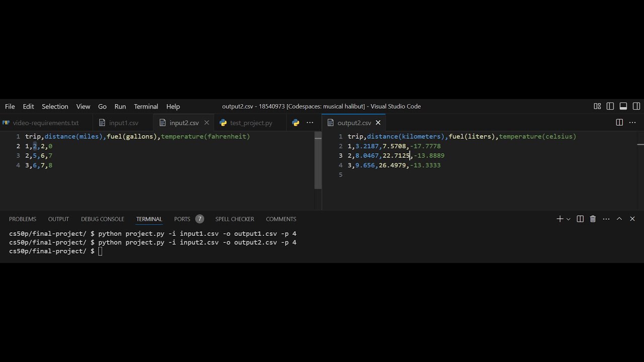Open Customize Layout icon in title bar
Screen dimensions: 644x362
click(597, 106)
